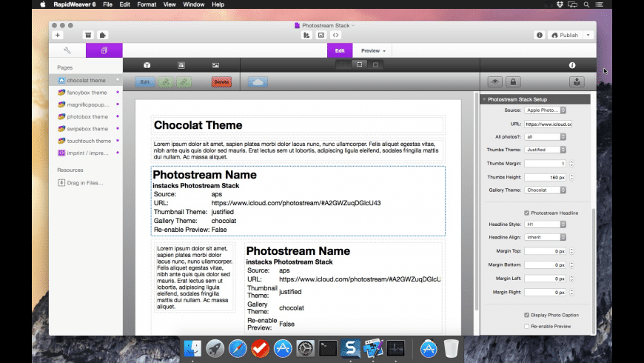Uncheck Photostream Headline checkbox
This screenshot has width=644, height=363.
pos(526,213)
